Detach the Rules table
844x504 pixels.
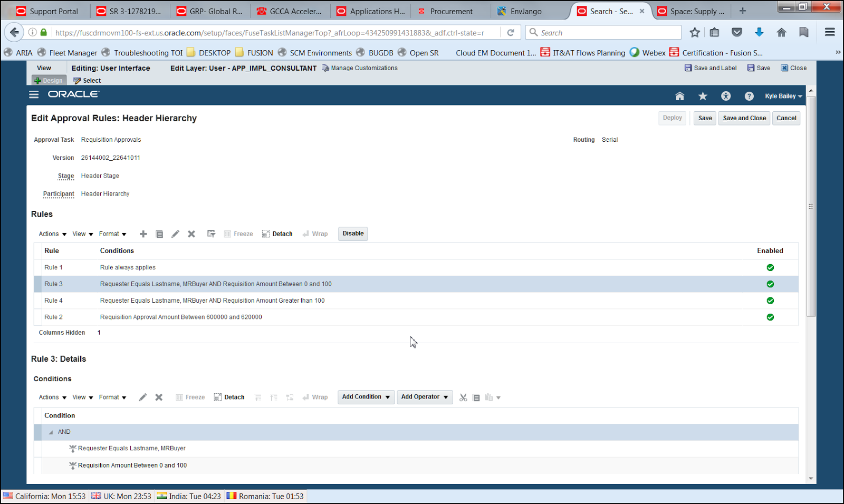pos(277,234)
